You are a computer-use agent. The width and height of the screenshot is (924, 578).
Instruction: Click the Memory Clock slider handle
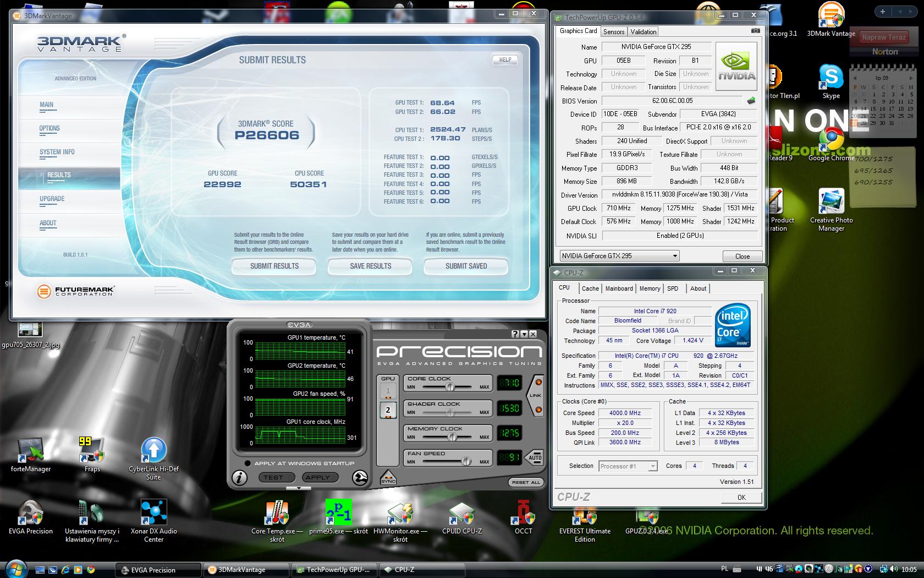452,437
